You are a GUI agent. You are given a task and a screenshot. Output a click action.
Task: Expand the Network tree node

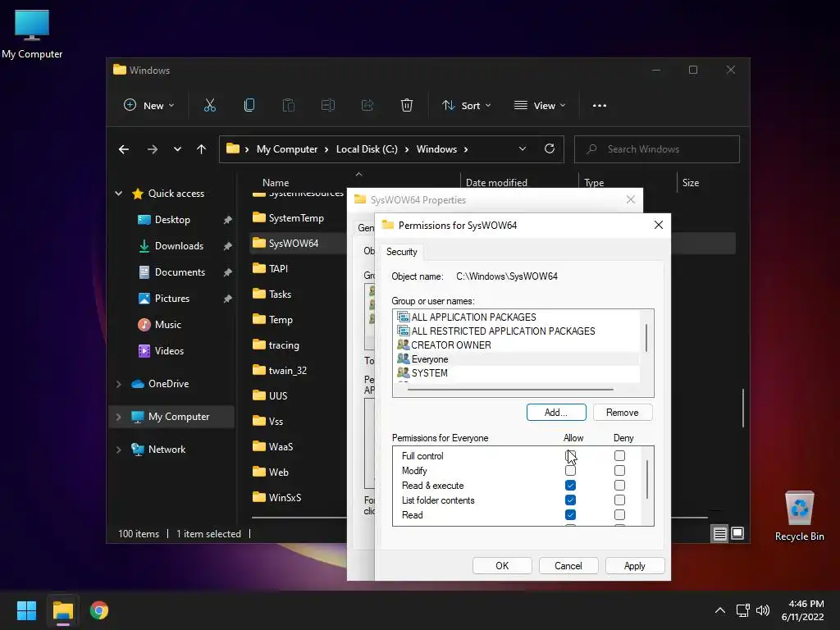[x=118, y=450]
